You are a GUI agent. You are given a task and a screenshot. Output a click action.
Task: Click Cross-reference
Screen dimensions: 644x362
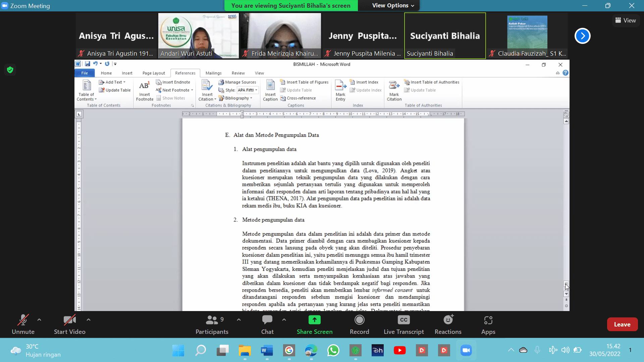298,98
